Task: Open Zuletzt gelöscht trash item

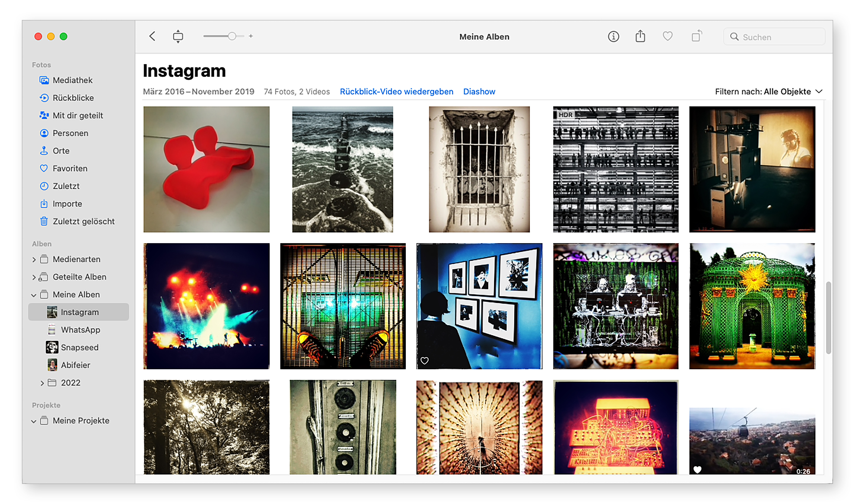Action: [x=83, y=221]
